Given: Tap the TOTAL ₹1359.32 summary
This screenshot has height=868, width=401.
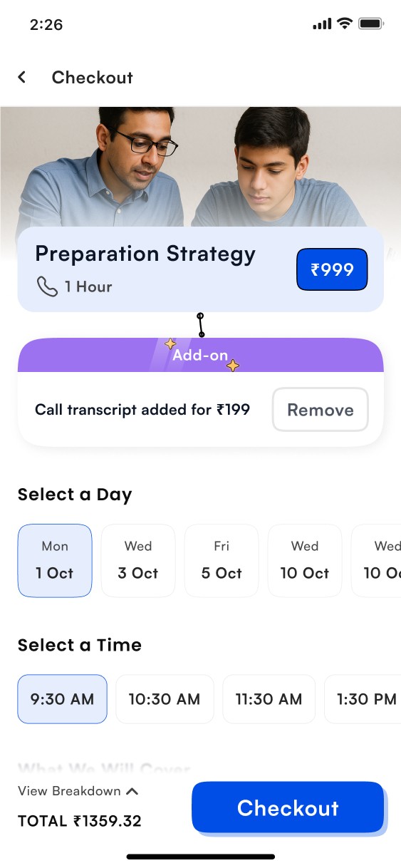Looking at the screenshot, I should click(80, 821).
